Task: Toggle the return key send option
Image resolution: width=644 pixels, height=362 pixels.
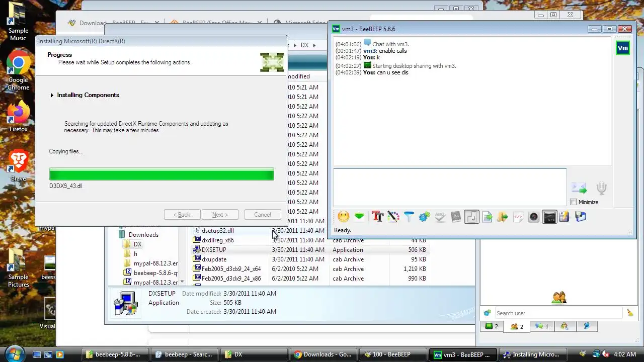Action: (471, 217)
